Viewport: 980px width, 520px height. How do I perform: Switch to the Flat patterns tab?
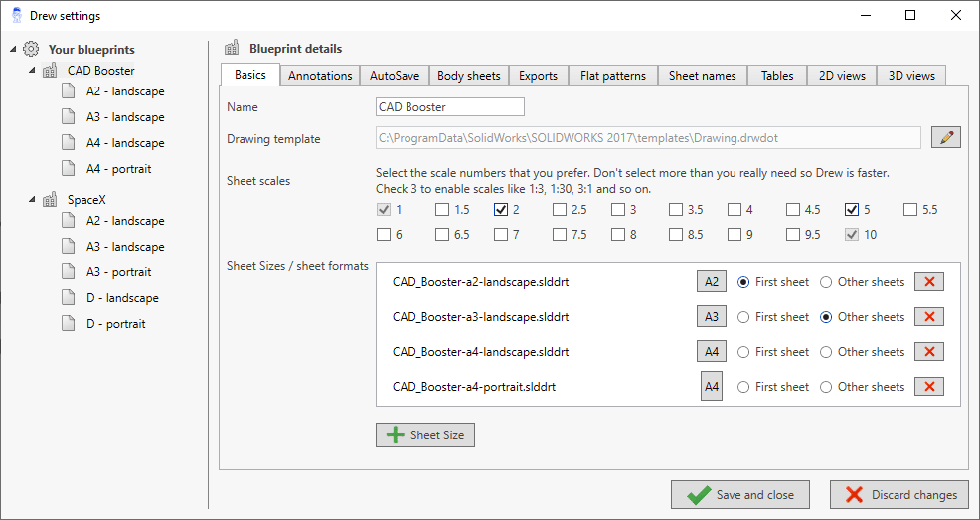coord(613,76)
